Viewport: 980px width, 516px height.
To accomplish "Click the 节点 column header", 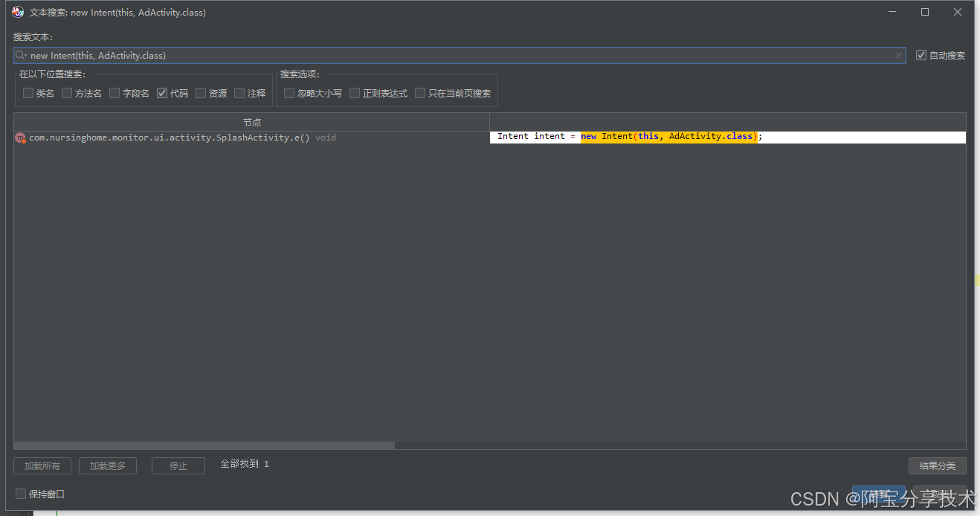I will [252, 122].
